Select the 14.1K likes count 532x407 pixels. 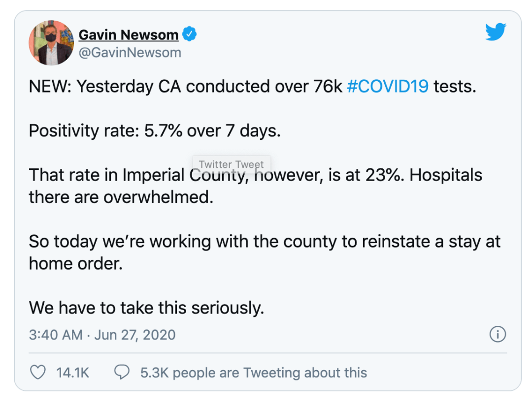coord(72,373)
